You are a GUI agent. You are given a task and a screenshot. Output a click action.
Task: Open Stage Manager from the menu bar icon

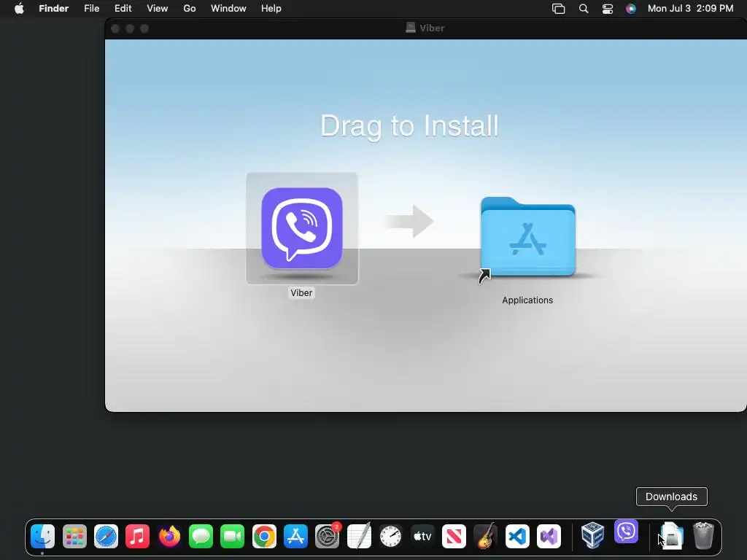(x=558, y=9)
